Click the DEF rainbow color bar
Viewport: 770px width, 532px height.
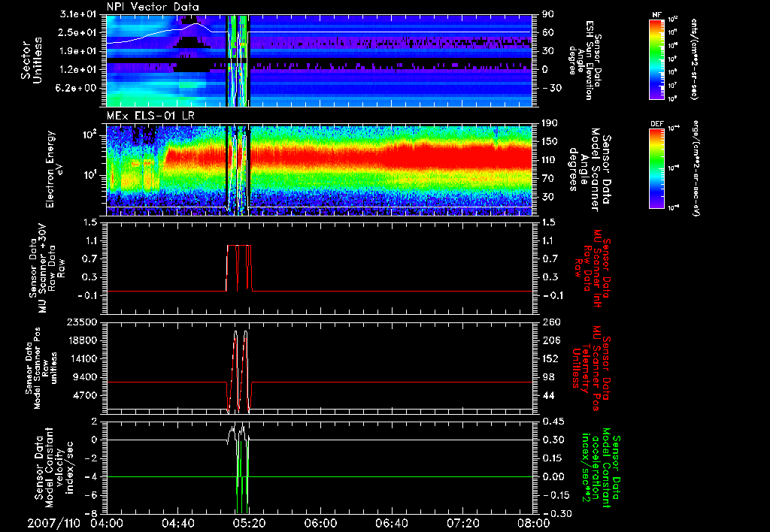(657, 168)
